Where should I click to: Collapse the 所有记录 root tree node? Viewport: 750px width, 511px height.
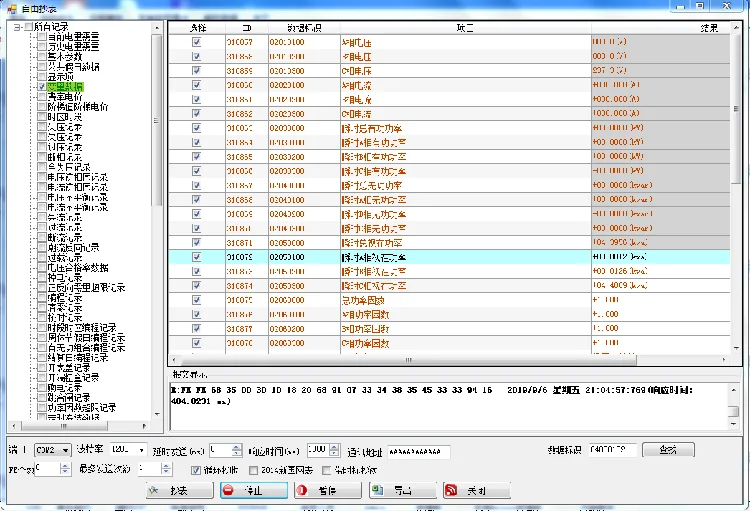[x=17, y=27]
